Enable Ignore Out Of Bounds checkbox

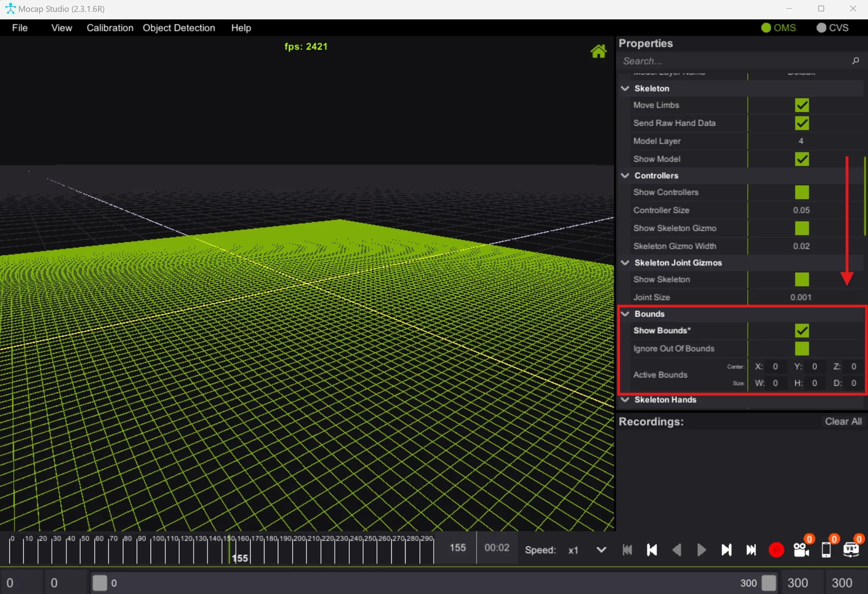click(802, 349)
